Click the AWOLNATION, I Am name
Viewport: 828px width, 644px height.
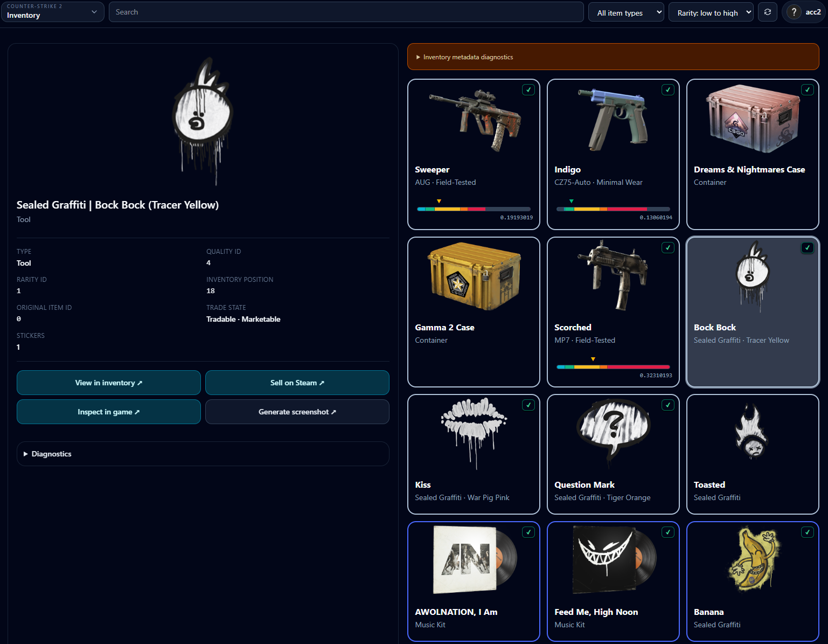456,612
